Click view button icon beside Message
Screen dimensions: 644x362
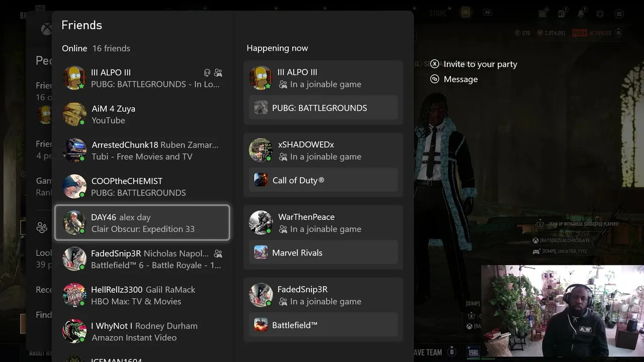tap(435, 79)
